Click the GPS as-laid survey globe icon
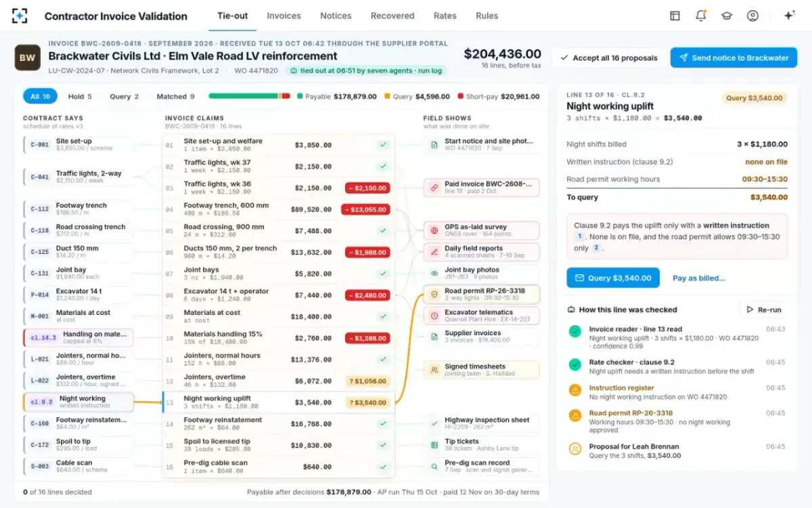Image resolution: width=812 pixels, height=508 pixels. tap(434, 230)
